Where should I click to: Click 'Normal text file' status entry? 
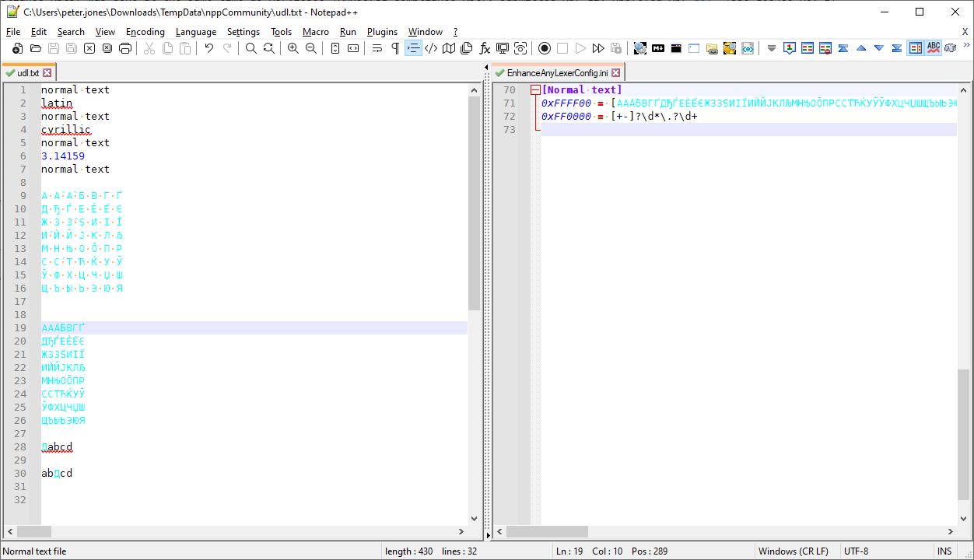pyautogui.click(x=35, y=551)
